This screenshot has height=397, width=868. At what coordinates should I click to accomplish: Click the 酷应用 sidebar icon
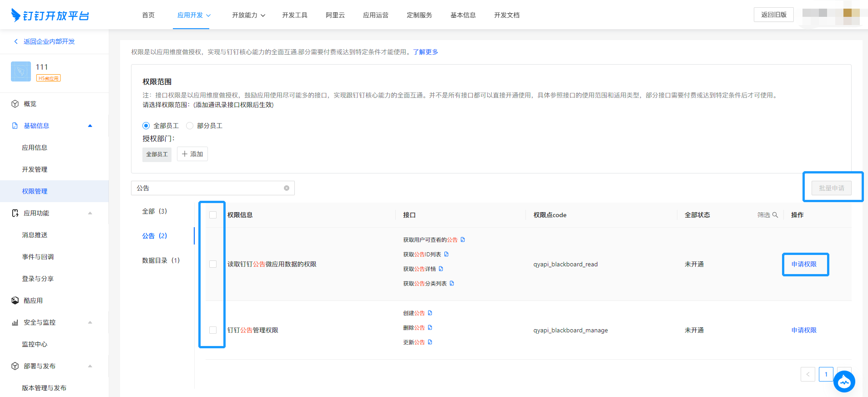pyautogui.click(x=15, y=300)
